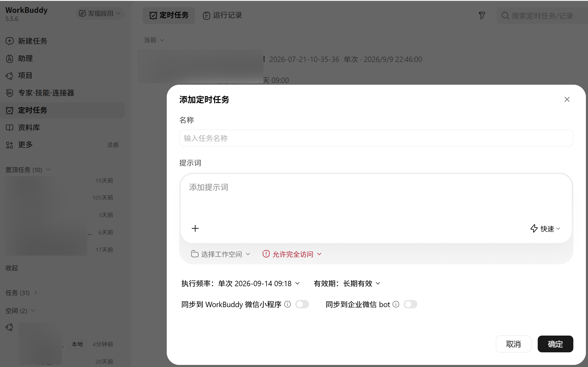Click the 本地 tag in sidebar
Viewport: 588px width, 367px height.
(x=77, y=344)
